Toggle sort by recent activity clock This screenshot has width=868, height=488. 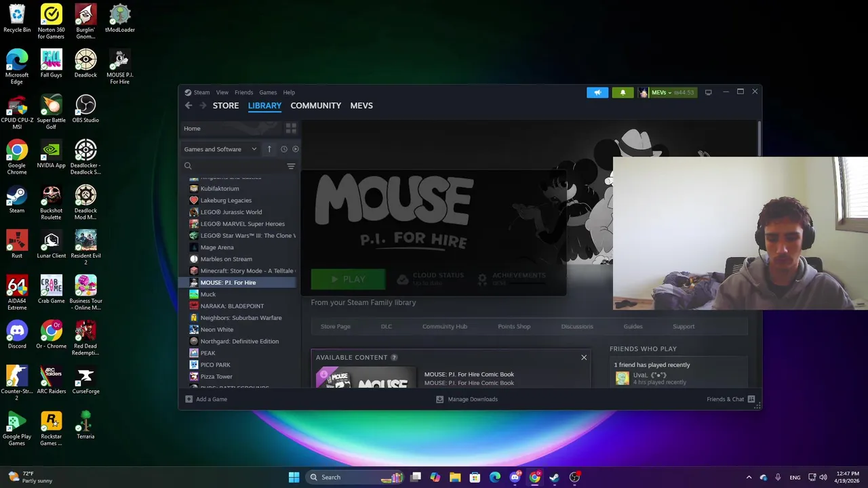click(x=284, y=149)
